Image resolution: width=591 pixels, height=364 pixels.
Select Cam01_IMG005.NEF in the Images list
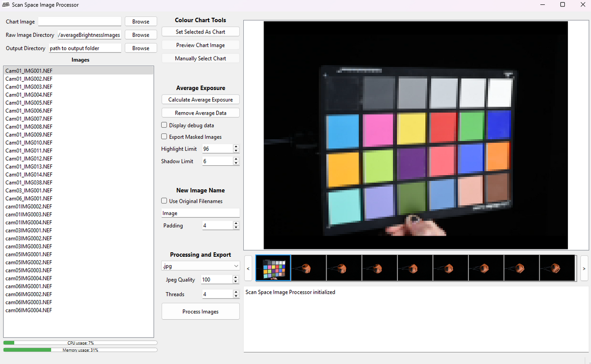tap(79, 103)
